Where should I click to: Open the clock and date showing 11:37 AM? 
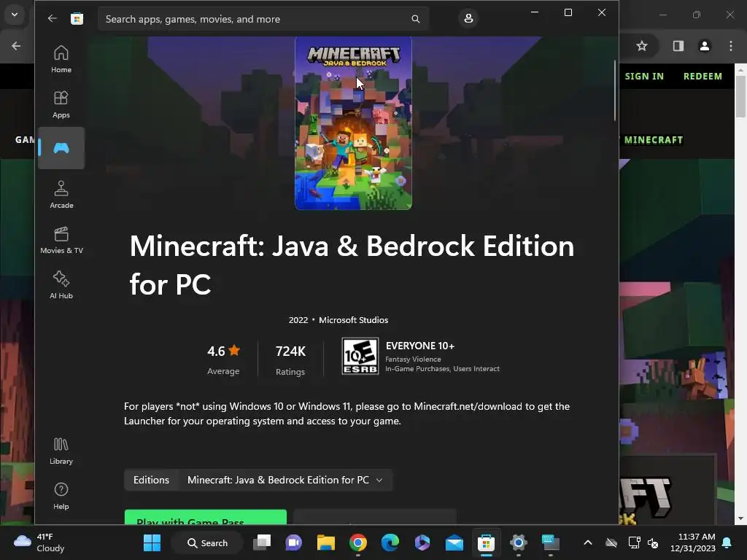tap(693, 542)
